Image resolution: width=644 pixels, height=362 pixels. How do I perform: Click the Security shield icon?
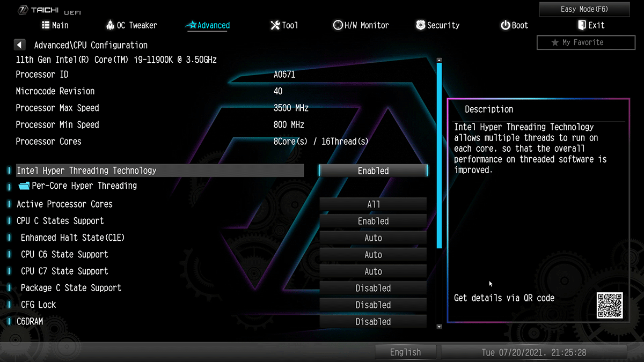[420, 25]
